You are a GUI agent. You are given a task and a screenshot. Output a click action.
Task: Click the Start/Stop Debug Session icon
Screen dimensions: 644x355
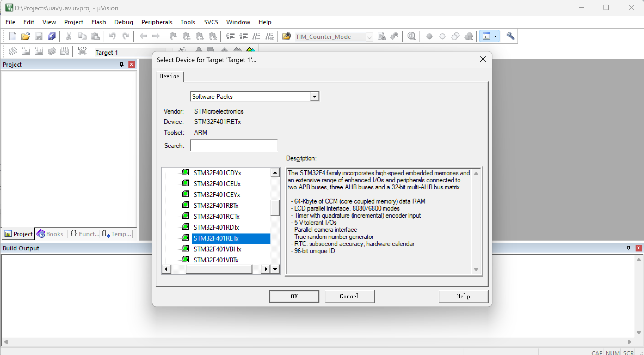412,36
